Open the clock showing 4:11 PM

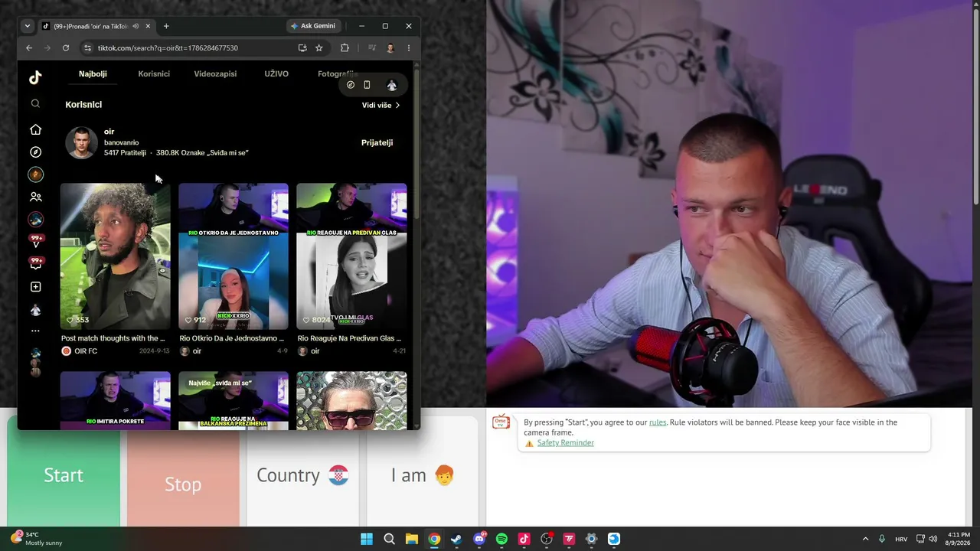tap(959, 539)
